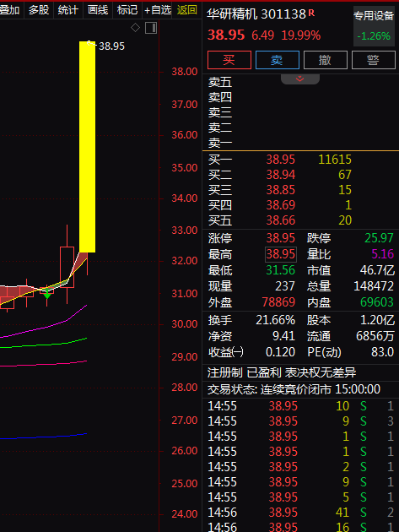399x532 pixels.
Task: Select the 买一 volume 11615
Action: tap(335, 160)
